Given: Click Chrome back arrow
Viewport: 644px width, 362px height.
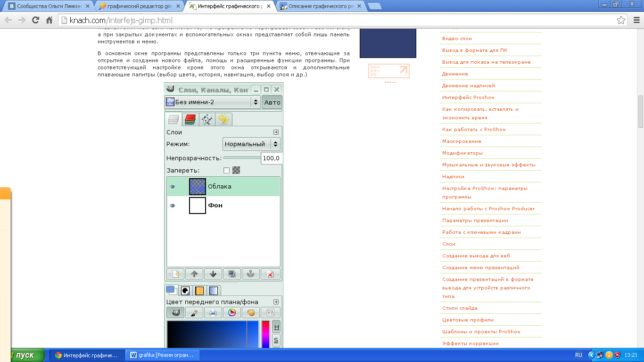Looking at the screenshot, I should [x=8, y=20].
